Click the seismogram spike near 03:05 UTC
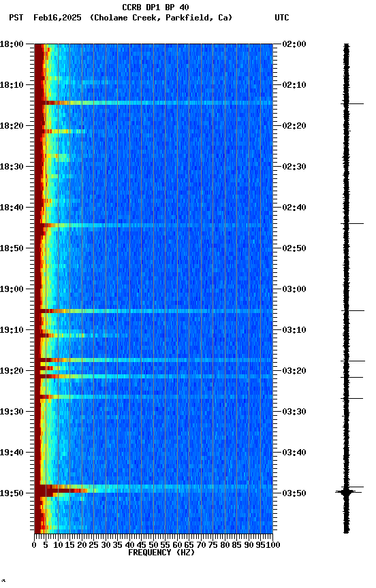The image size is (376, 588). 353,310
